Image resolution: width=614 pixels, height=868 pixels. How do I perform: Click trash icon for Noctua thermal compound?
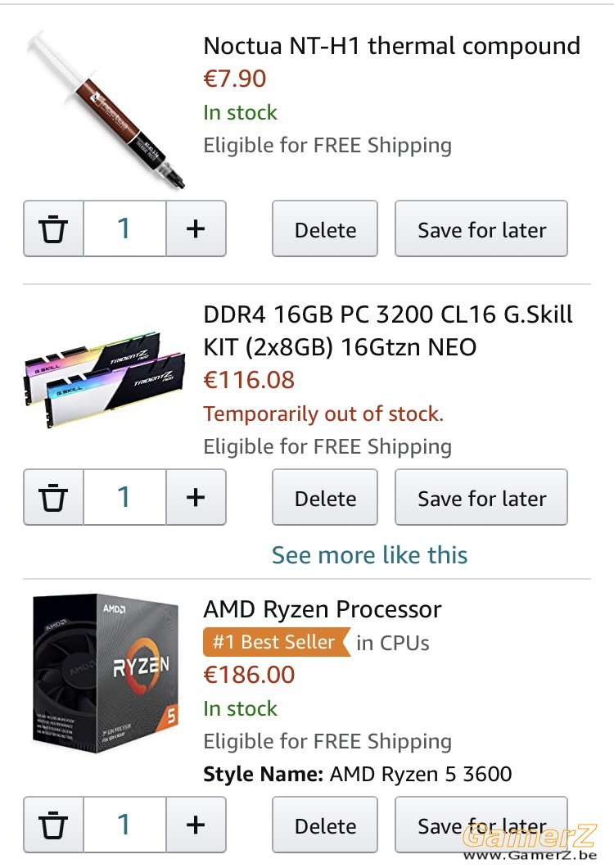53,228
